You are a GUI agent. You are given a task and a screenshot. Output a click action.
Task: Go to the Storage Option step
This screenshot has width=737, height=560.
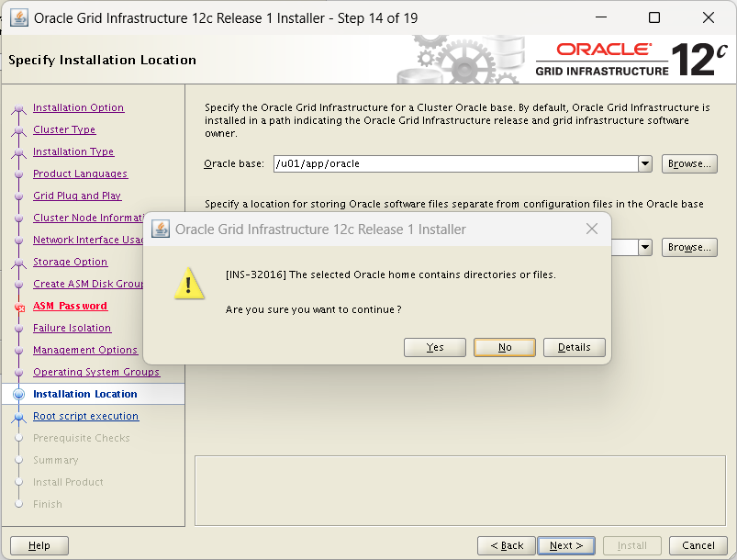pyautogui.click(x=70, y=262)
